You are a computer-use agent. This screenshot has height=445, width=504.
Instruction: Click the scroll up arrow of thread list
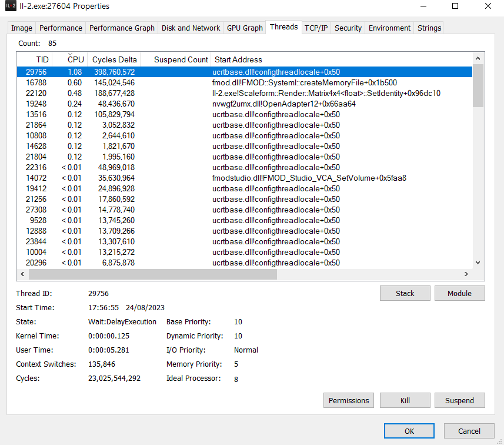(x=478, y=58)
